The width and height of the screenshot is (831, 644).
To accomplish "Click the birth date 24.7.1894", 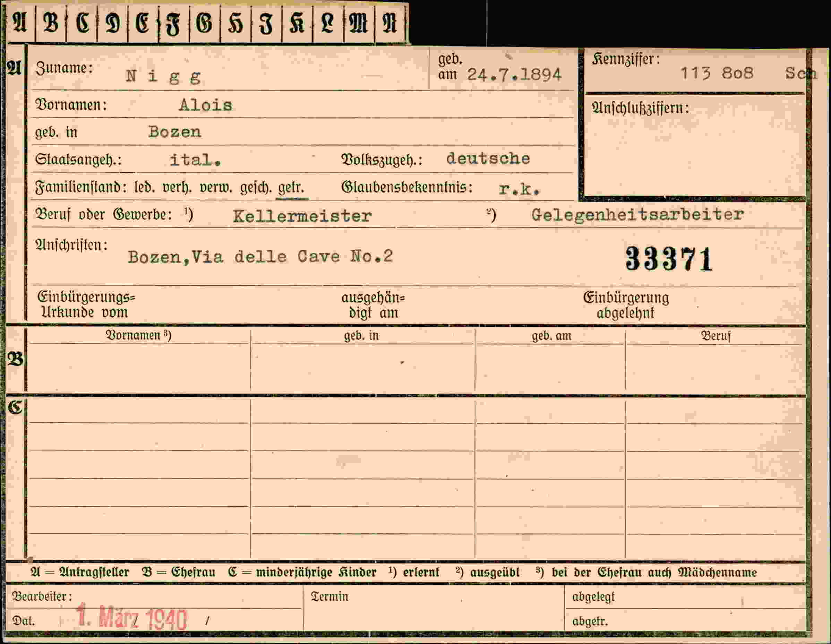I will [x=514, y=75].
